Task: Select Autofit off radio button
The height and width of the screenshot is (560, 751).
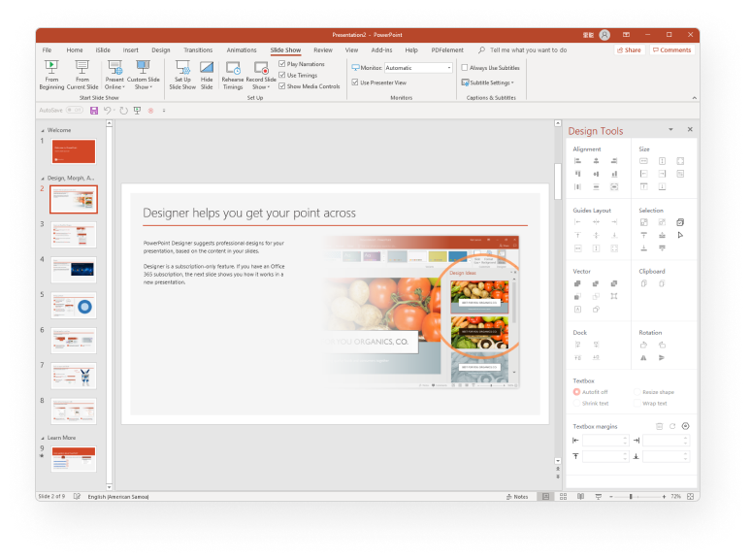Action: pos(576,392)
